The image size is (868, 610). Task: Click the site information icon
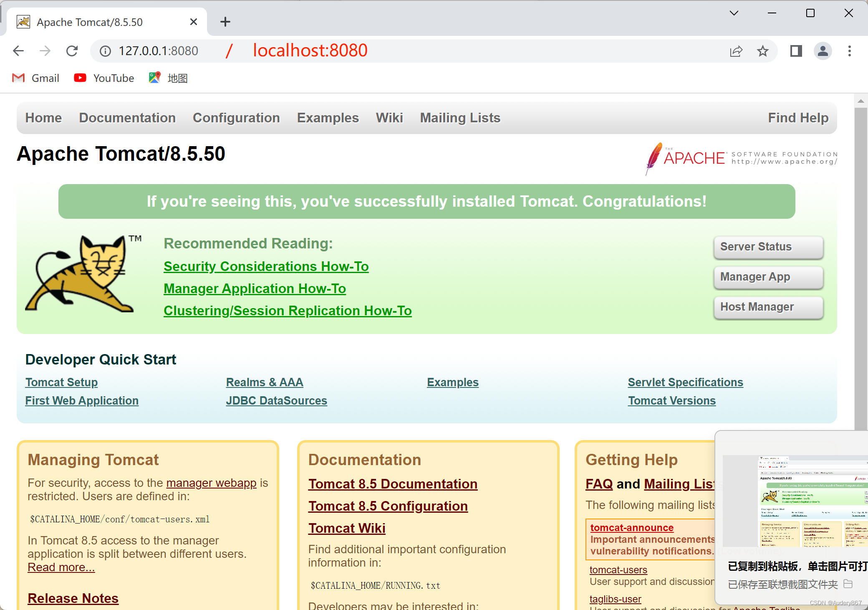click(105, 51)
